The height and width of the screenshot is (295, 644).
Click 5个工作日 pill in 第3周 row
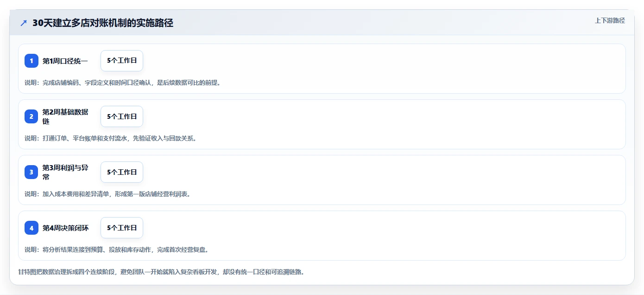122,172
